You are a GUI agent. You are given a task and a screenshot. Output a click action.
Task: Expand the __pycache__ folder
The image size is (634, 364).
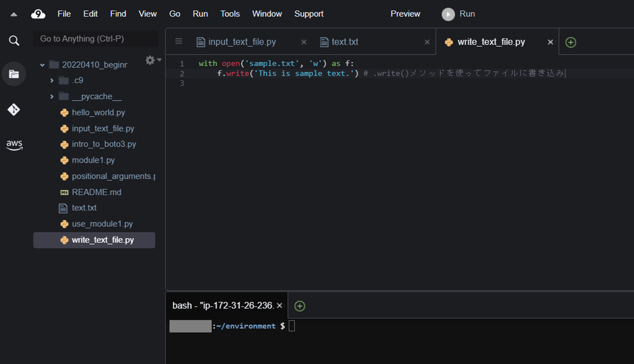coord(52,96)
